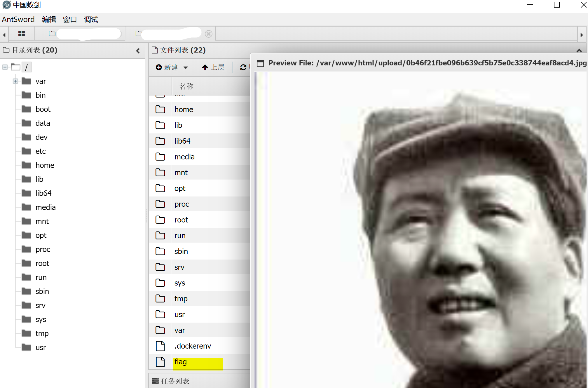The image size is (588, 388).
Task: Go up with 上层 button
Action: 213,67
